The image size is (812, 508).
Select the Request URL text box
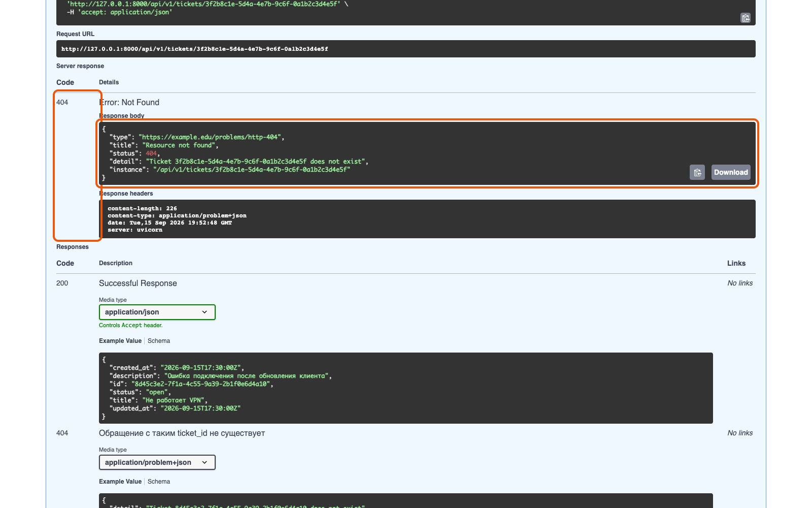coord(406,49)
